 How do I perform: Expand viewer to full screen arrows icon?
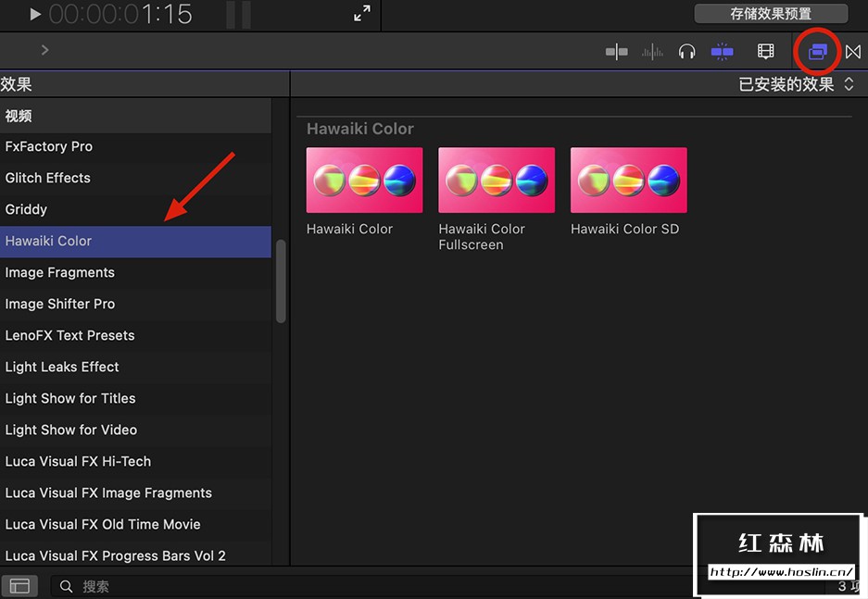tap(362, 13)
